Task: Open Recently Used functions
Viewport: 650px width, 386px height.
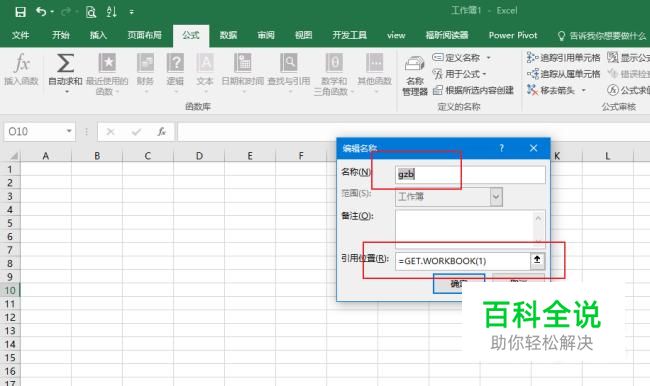Action: (x=107, y=74)
